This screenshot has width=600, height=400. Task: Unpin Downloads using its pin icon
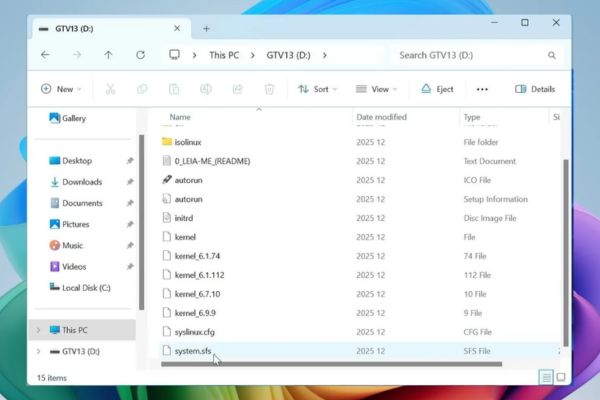130,182
